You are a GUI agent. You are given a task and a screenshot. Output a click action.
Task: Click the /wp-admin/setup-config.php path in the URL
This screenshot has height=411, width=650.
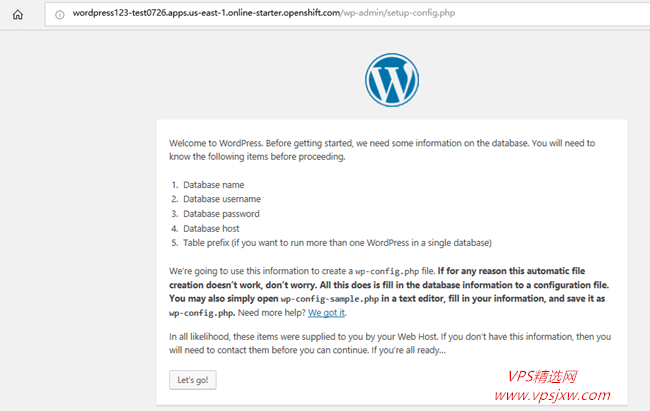tap(398, 13)
